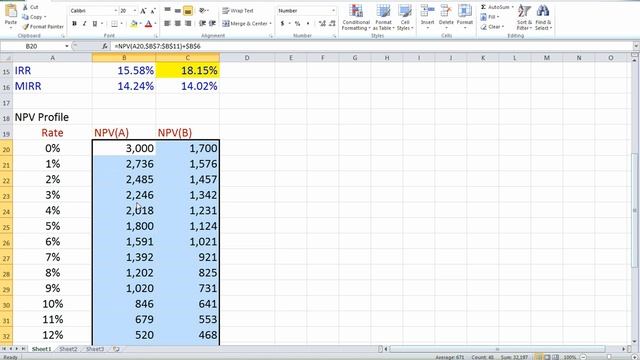
Task: Switch to Sheet3 tab
Action: [95, 349]
